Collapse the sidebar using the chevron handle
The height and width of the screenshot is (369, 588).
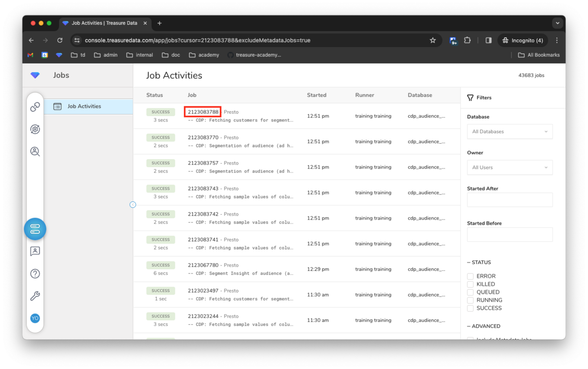[133, 204]
